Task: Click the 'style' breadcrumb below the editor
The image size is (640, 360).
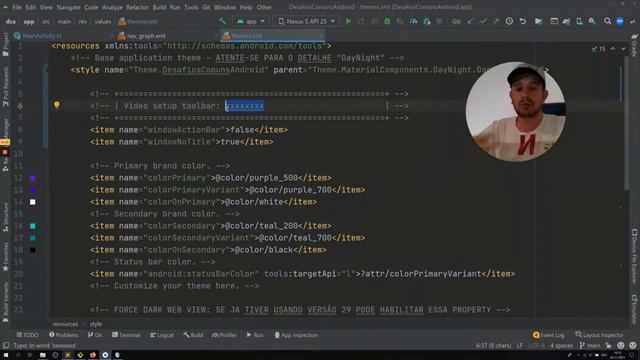Action: [96, 324]
